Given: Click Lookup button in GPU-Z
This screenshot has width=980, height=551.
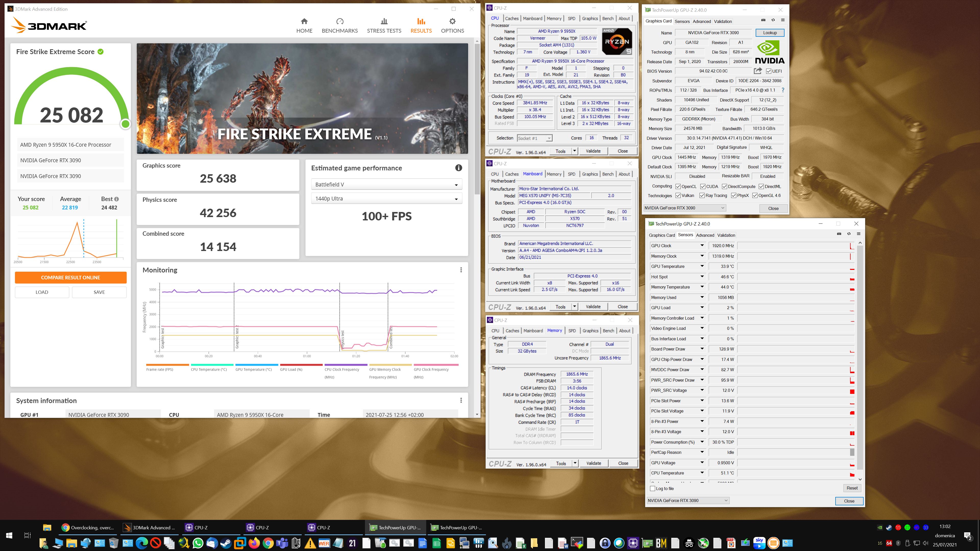Looking at the screenshot, I should pyautogui.click(x=770, y=33).
